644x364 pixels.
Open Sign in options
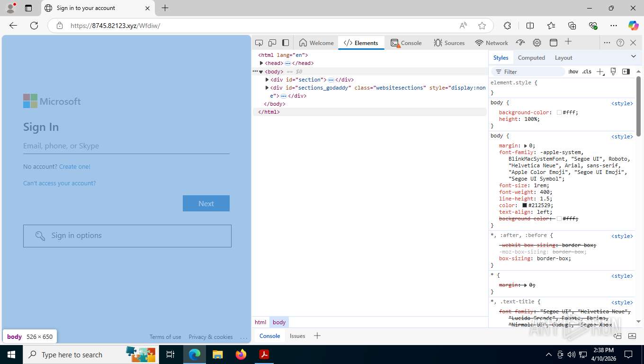[127, 236]
